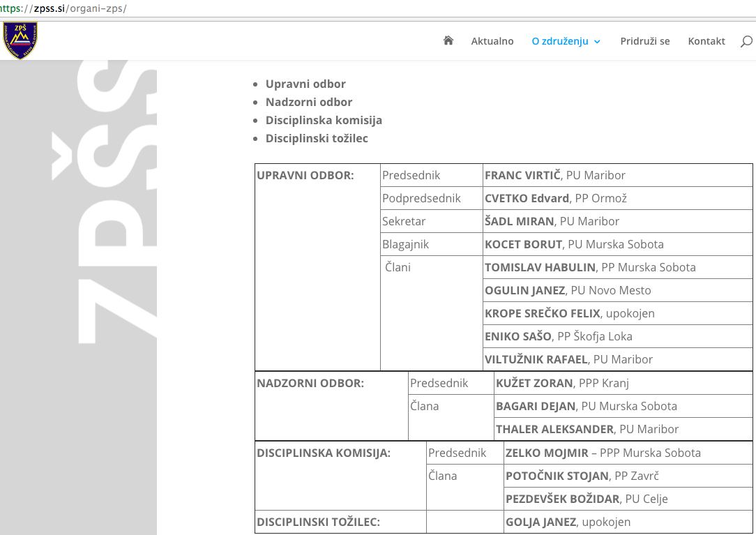756x535 pixels.
Task: Open the Pridruži se menu item
Action: click(x=644, y=41)
